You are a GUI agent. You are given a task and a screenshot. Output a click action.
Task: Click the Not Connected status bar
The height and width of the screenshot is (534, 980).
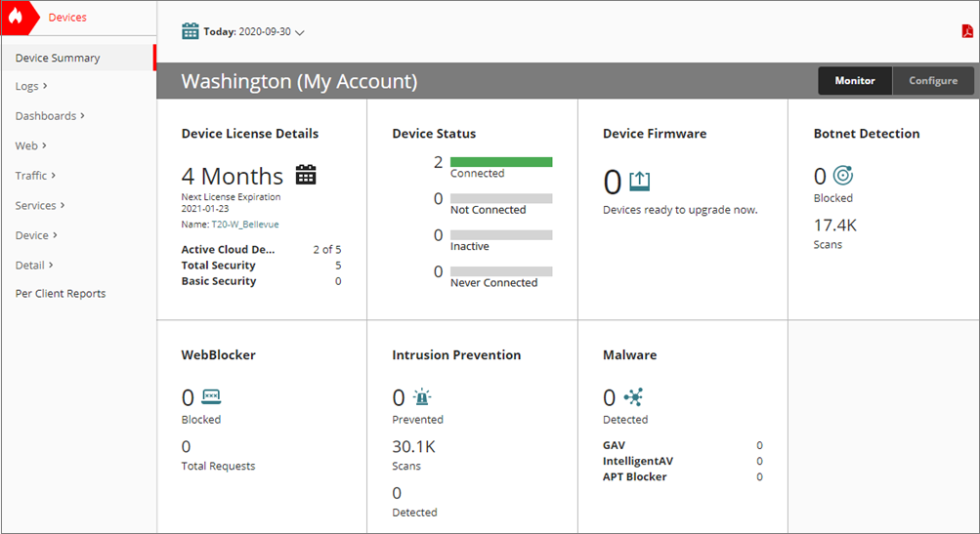pyautogui.click(x=501, y=198)
